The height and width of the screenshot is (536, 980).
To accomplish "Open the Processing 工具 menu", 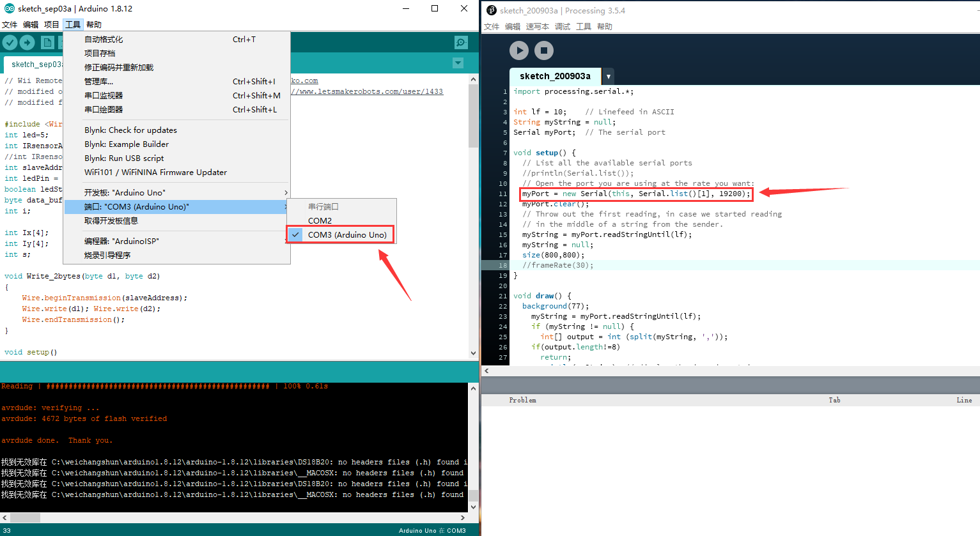I will [584, 27].
